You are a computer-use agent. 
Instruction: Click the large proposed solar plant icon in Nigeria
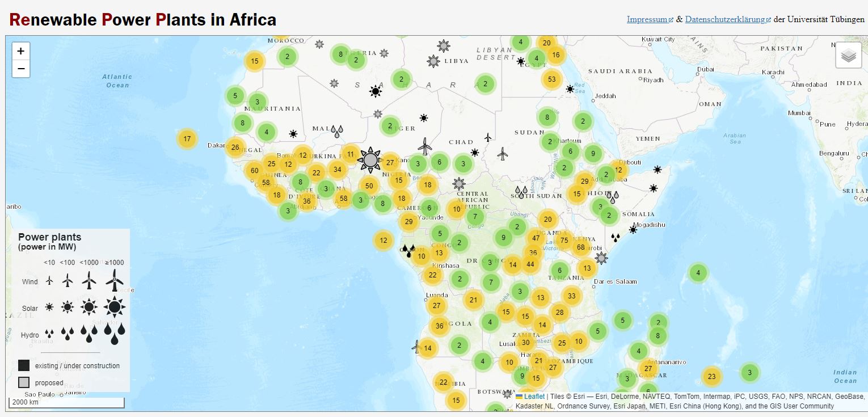coord(370,161)
